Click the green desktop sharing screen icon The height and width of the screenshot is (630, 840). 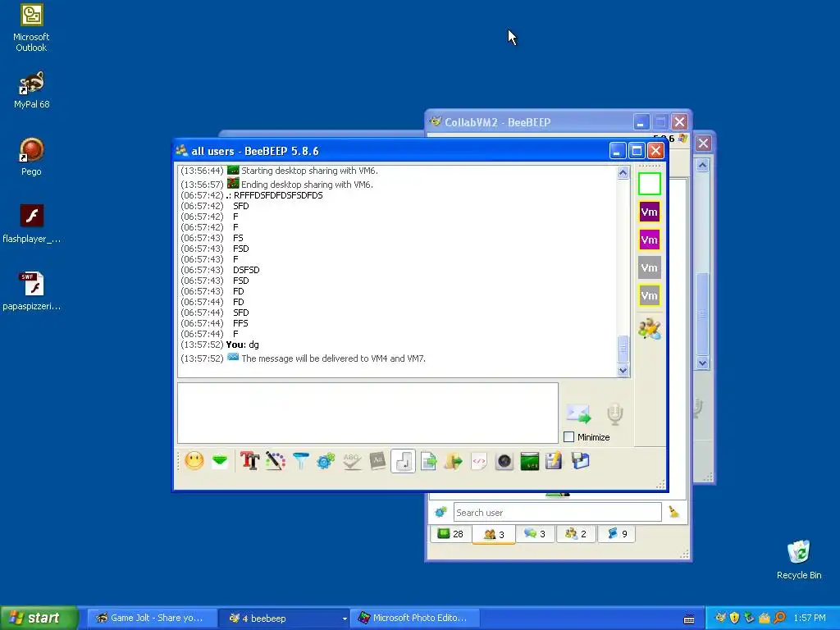click(x=530, y=461)
